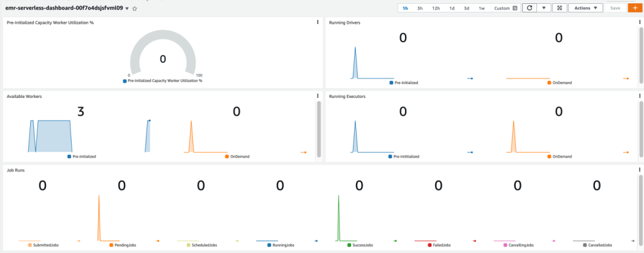Click the Running Executors widget scrollbar

(641, 129)
